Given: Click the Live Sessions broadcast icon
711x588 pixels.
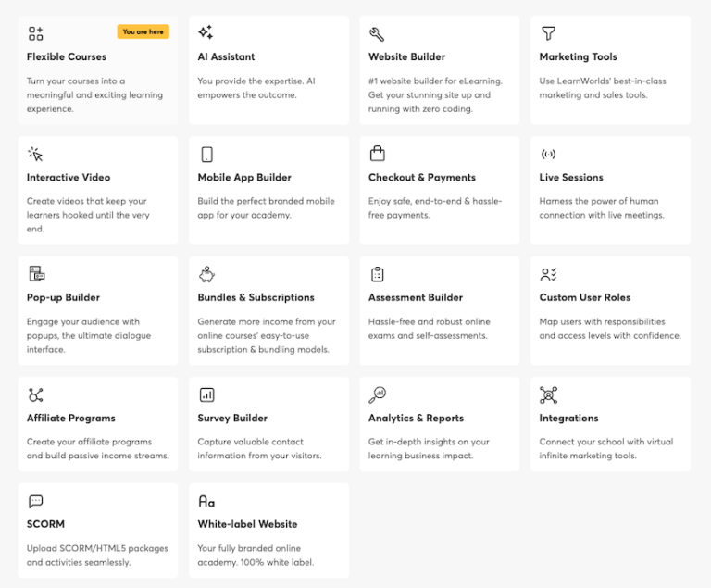Looking at the screenshot, I should coord(548,155).
